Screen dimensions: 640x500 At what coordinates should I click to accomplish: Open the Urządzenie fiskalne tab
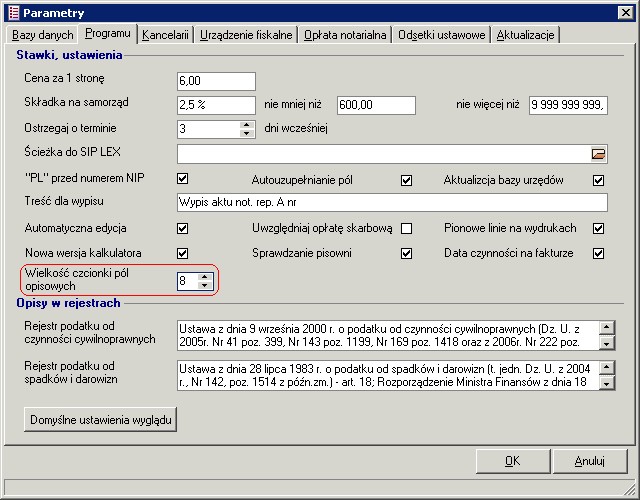(x=246, y=35)
